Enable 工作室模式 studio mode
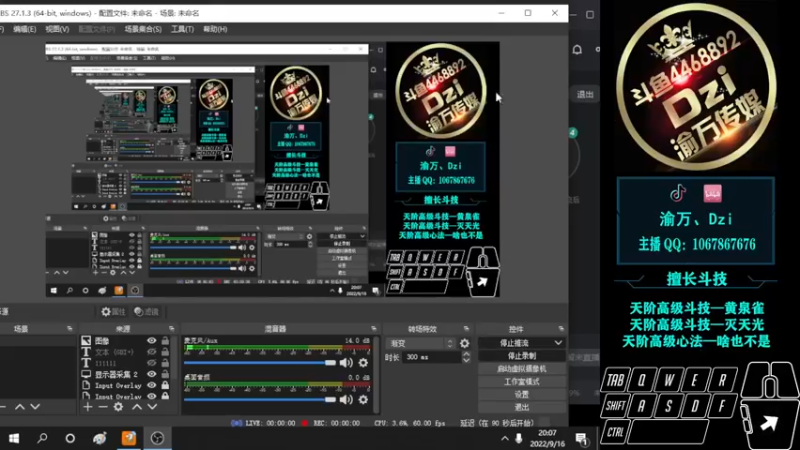Viewport: 800px width, 450px height. click(521, 381)
